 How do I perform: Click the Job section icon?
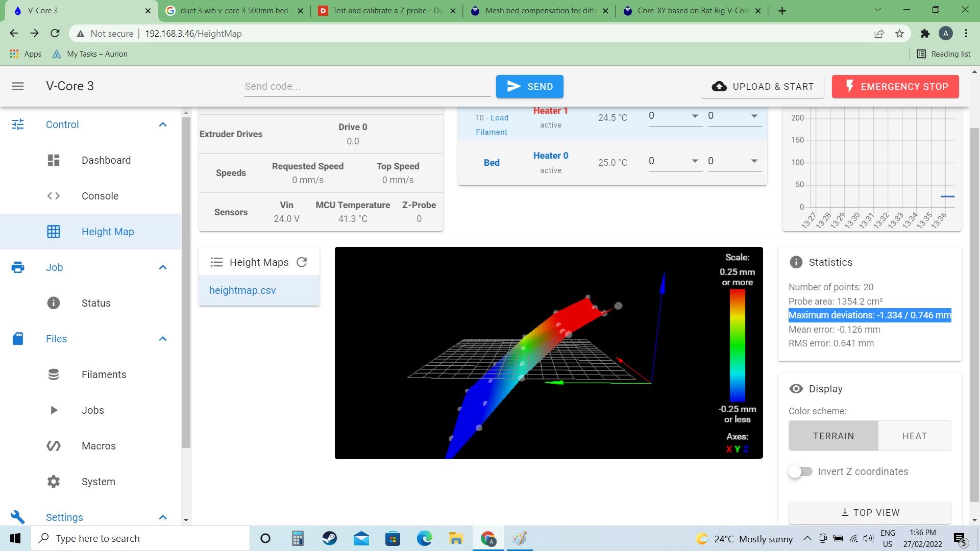pos(17,267)
